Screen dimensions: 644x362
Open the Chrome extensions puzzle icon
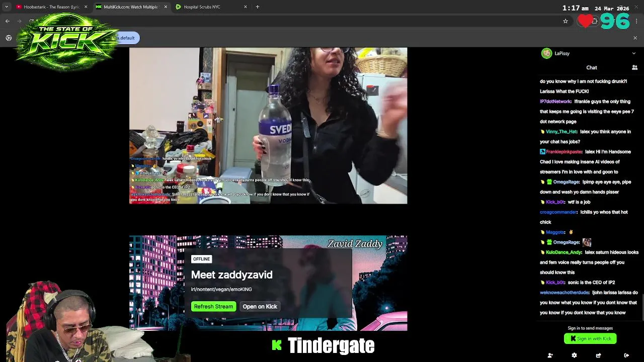594,21
